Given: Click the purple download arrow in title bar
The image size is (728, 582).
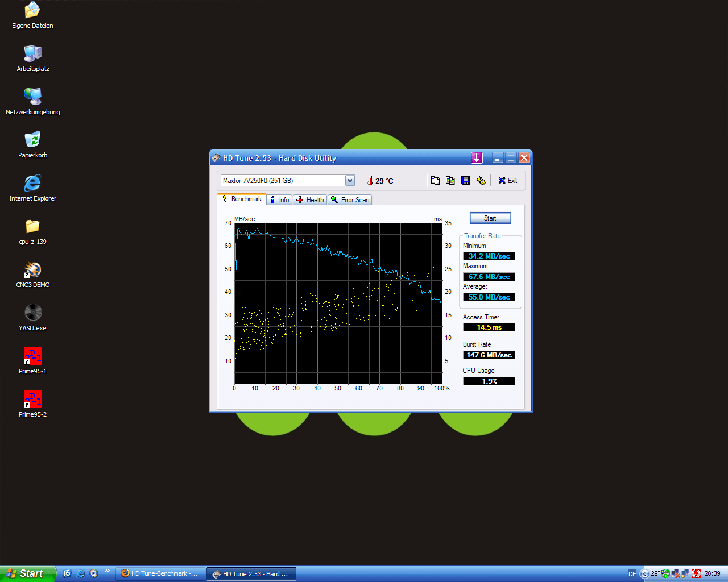Looking at the screenshot, I should 477,158.
